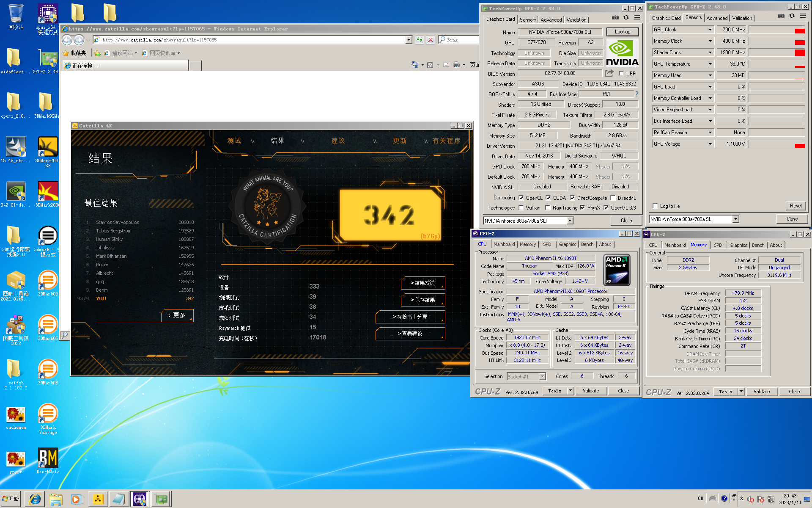
Task: Click the IE forward navigation arrow
Action: tap(79, 40)
